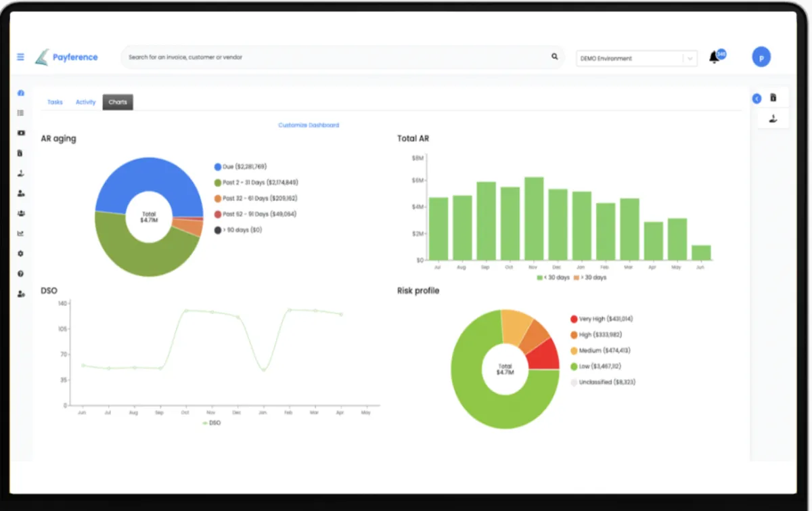The image size is (812, 511).
Task: Expand the right panel with blue chevron
Action: point(757,99)
